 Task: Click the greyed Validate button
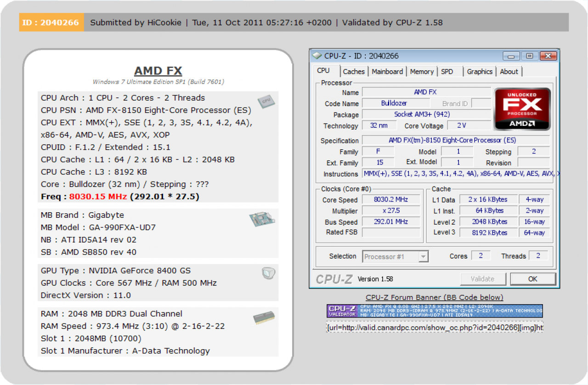pos(483,279)
